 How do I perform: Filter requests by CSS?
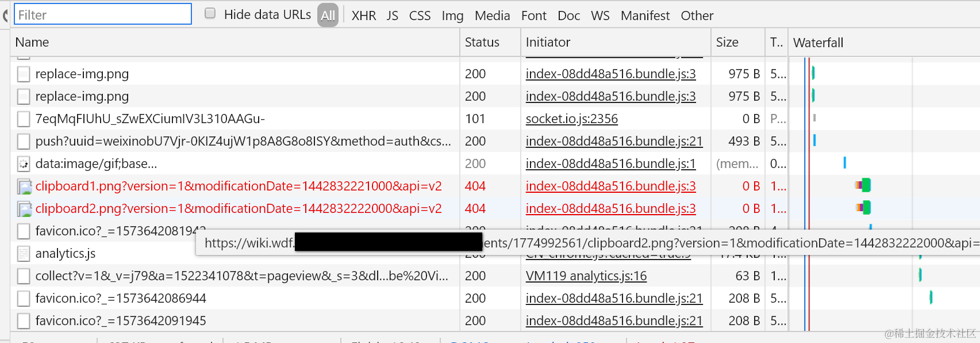tap(420, 16)
